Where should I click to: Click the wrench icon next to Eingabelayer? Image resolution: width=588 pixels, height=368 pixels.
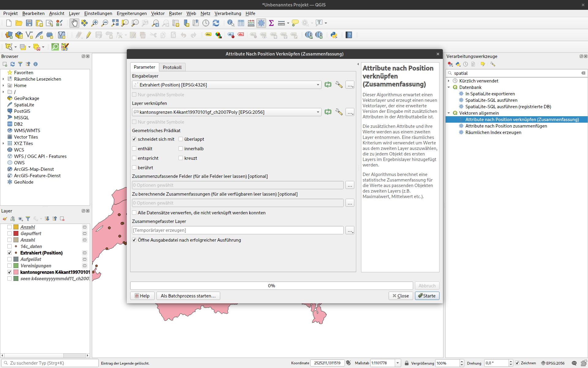pos(339,85)
